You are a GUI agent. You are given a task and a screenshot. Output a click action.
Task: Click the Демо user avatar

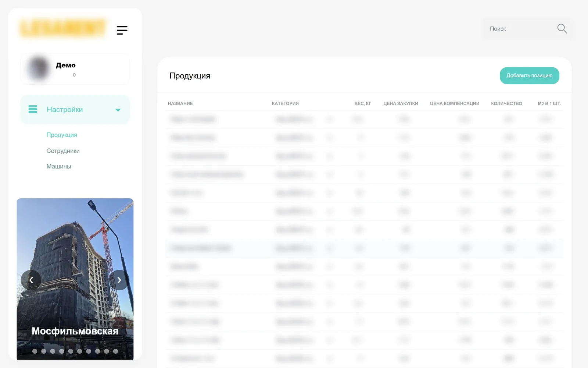pos(38,68)
